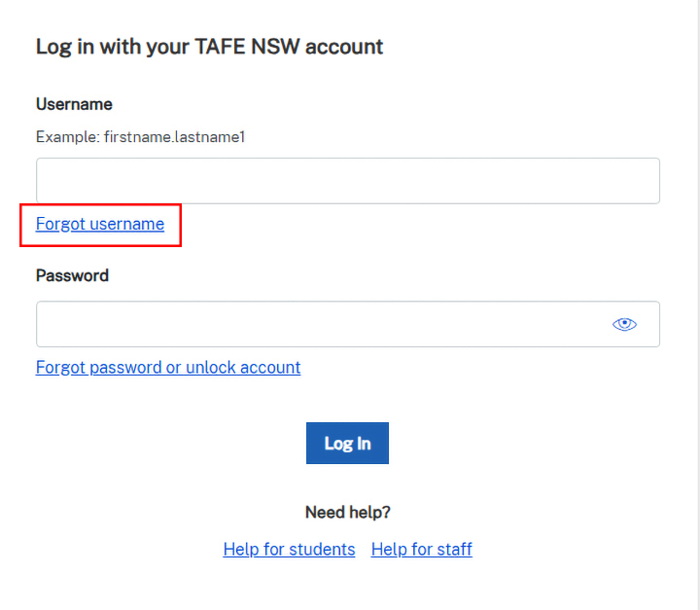Open the Help for staff link
The image size is (700, 610).
[421, 550]
